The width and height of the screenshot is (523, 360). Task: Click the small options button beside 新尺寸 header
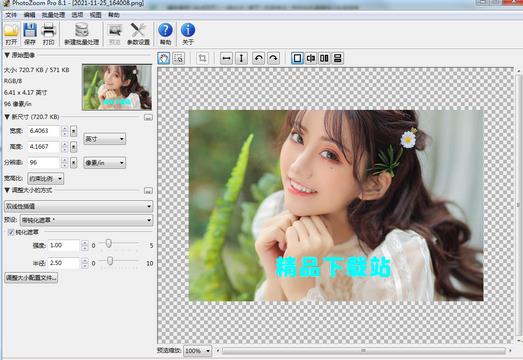point(148,117)
